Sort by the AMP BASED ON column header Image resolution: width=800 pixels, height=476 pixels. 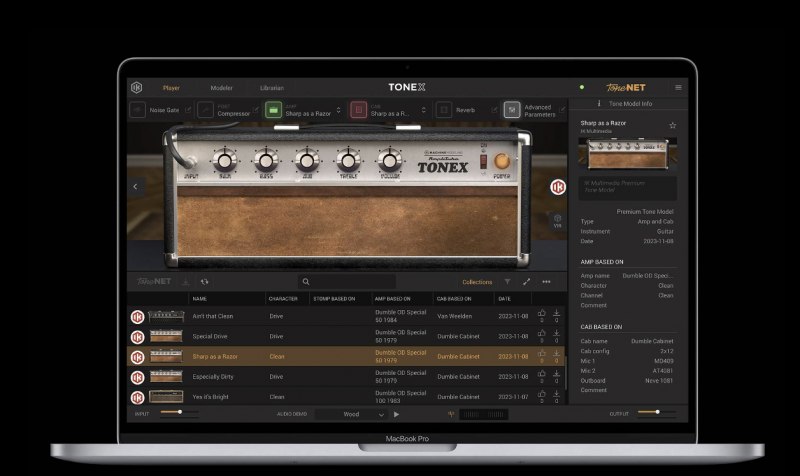coord(392,299)
